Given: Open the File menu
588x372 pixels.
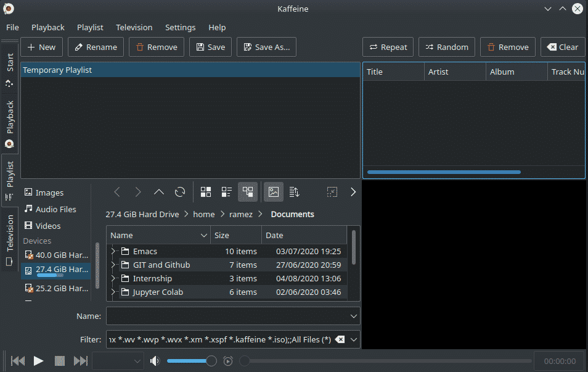Looking at the screenshot, I should [x=12, y=27].
